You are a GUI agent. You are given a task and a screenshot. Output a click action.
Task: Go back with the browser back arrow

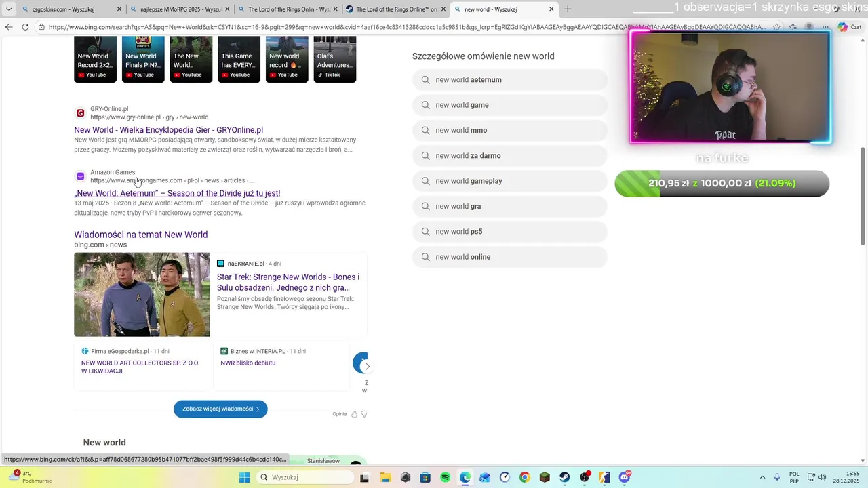9,27
